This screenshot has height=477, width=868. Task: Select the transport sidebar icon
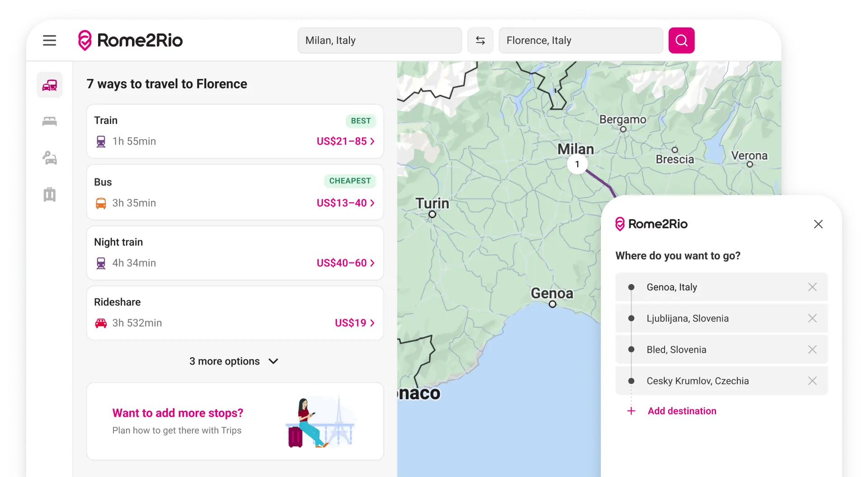[50, 85]
